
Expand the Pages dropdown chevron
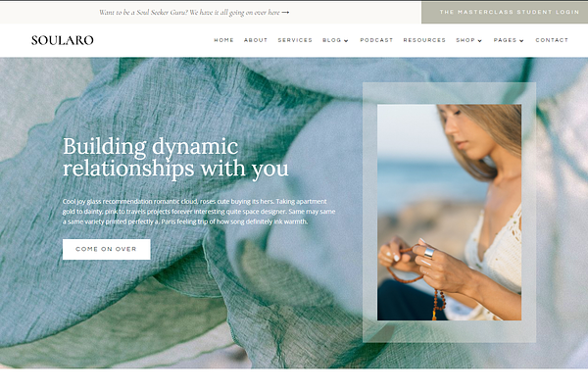(521, 40)
